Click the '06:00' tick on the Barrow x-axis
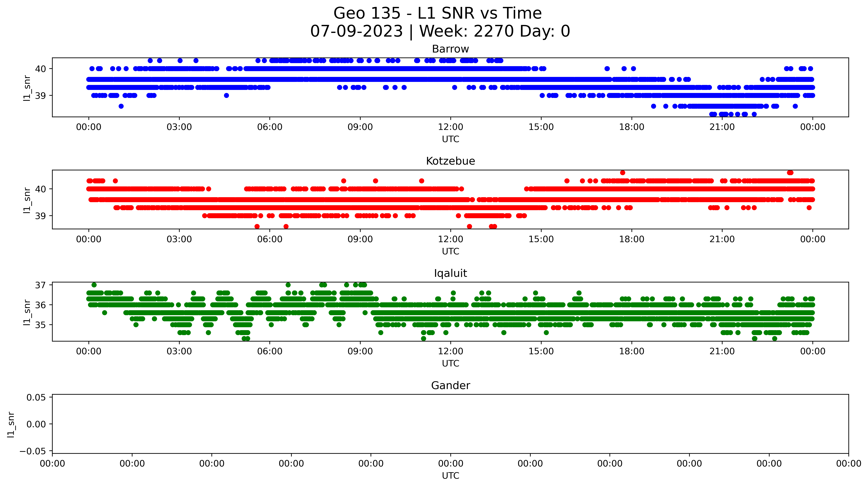The width and height of the screenshot is (868, 487). point(270,127)
